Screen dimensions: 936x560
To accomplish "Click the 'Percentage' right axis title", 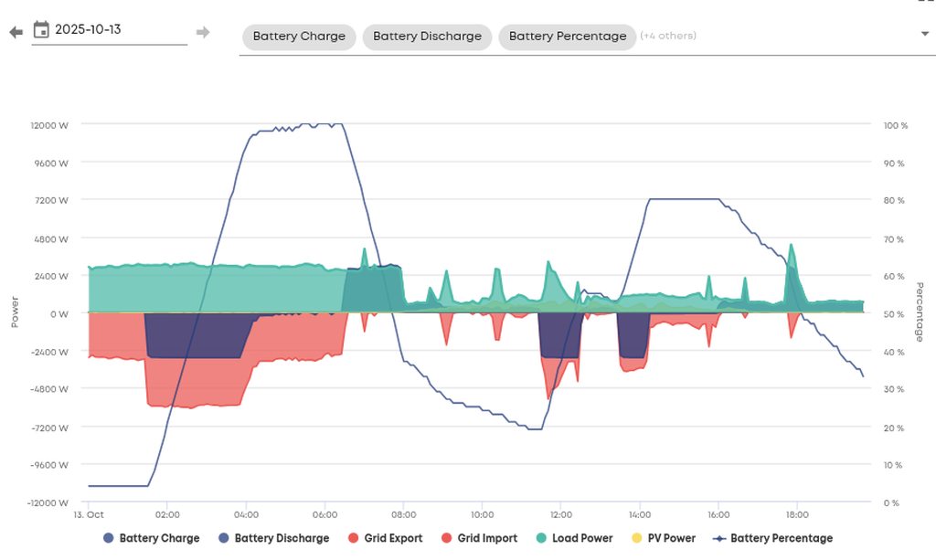I will click(919, 312).
